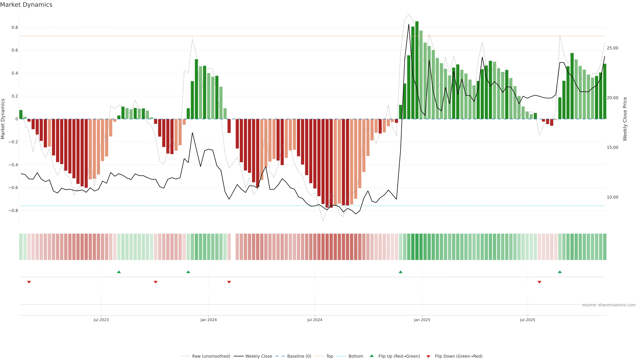Screen dimensions: 644x362
Task: Click the first red flip-down marker
Action: pyautogui.click(x=29, y=282)
